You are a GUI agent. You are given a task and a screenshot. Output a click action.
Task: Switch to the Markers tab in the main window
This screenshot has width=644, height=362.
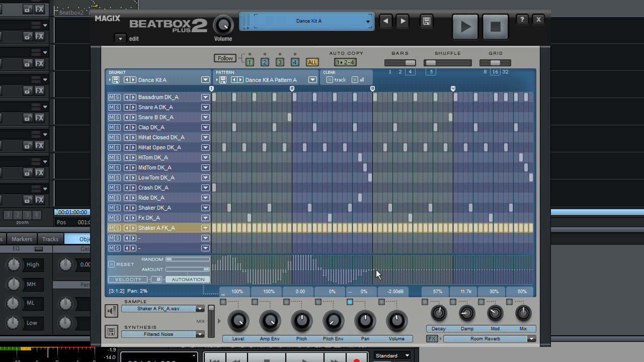point(22,239)
